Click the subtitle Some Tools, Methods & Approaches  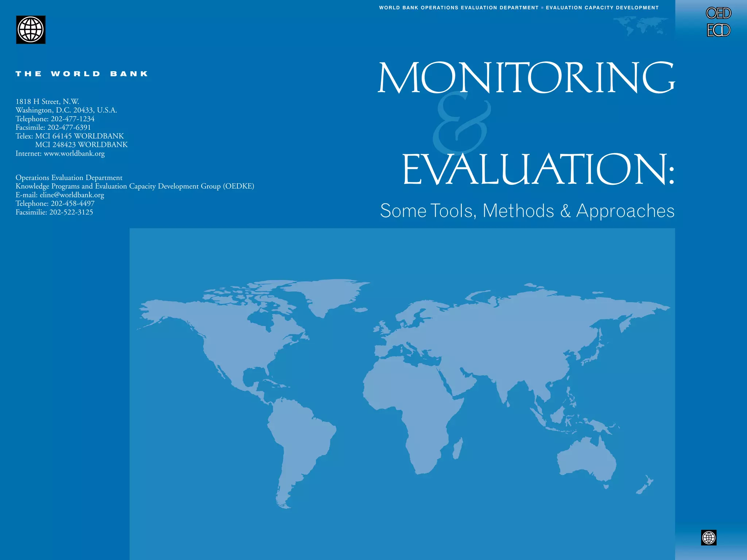click(527, 211)
